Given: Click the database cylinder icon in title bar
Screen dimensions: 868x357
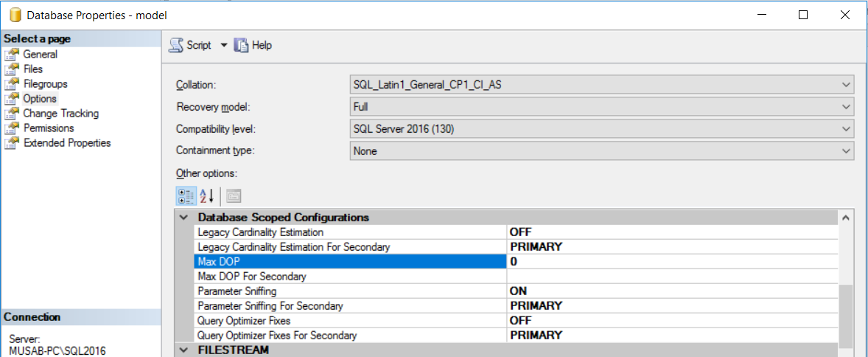Looking at the screenshot, I should pyautogui.click(x=15, y=15).
